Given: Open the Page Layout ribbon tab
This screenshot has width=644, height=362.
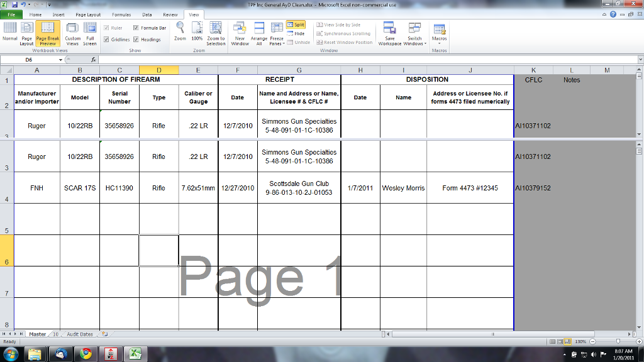Looking at the screenshot, I should tap(88, 15).
